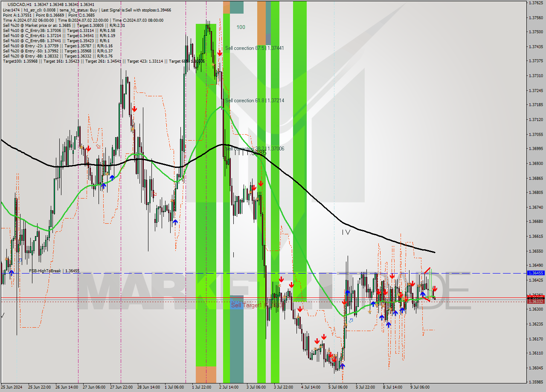Image resolution: width=546 pixels, height=392 pixels.
Task: Click the 1.36455 price tag on axis
Action: point(536,273)
